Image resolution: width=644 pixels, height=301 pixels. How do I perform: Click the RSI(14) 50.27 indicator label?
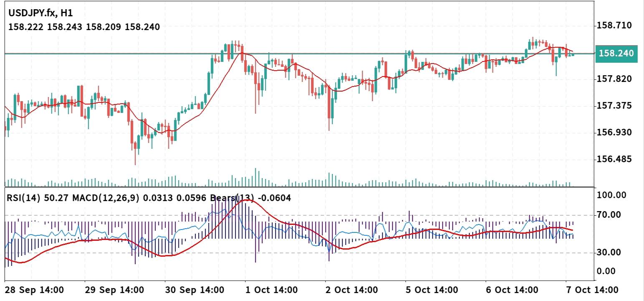point(38,198)
